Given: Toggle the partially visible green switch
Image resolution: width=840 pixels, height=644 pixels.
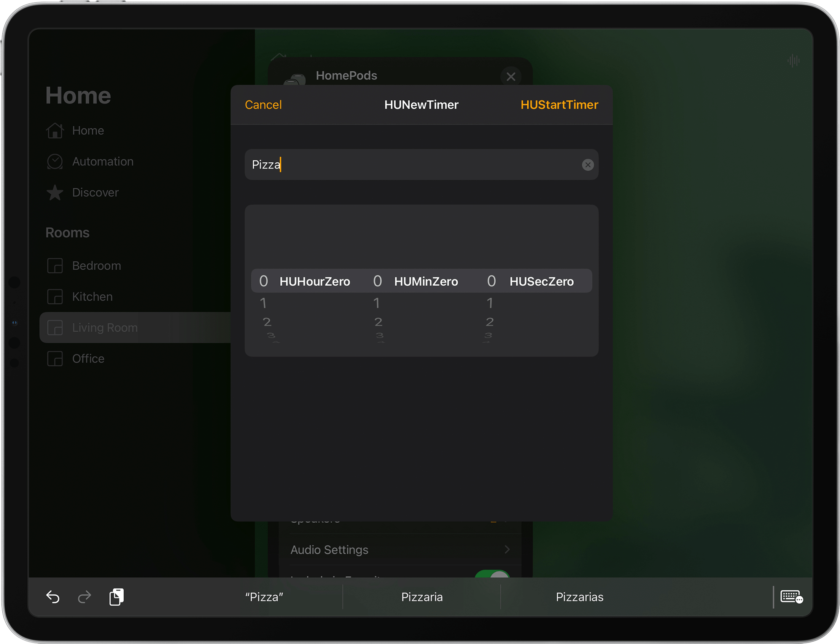Looking at the screenshot, I should tap(492, 574).
